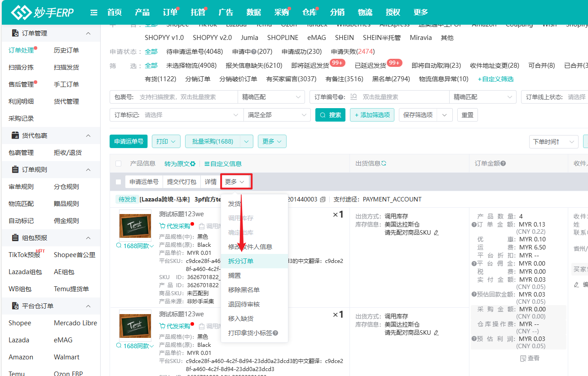
Task: Click the help icon beside 预估回款金额
Action: click(474, 294)
